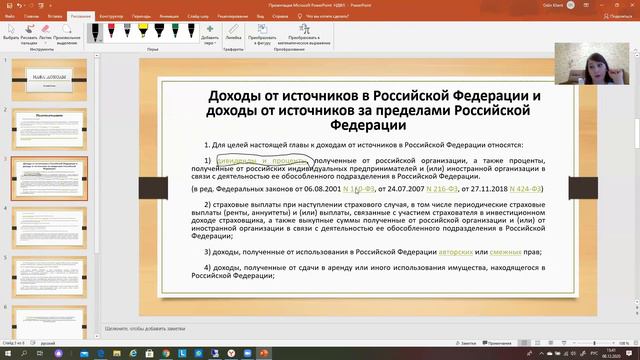Open the Добавить перо dropdown
Image resolution: width=640 pixels, height=360 pixels.
pyautogui.click(x=210, y=34)
